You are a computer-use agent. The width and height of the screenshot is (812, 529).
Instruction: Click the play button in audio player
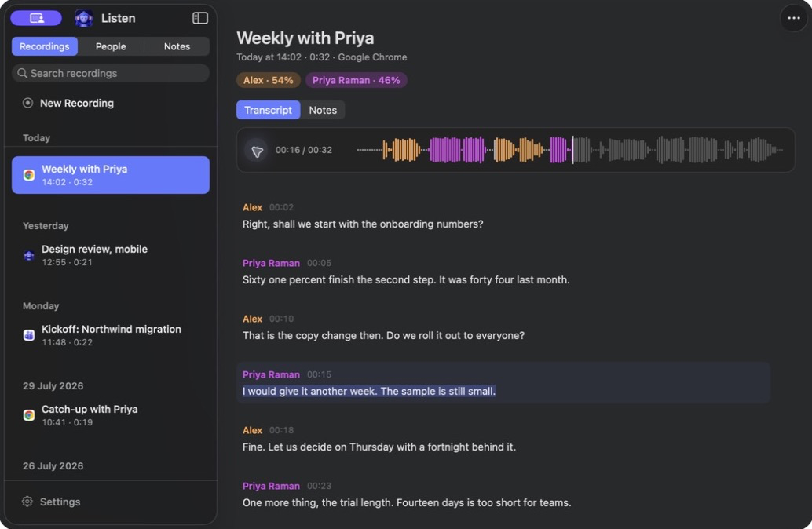(x=257, y=151)
